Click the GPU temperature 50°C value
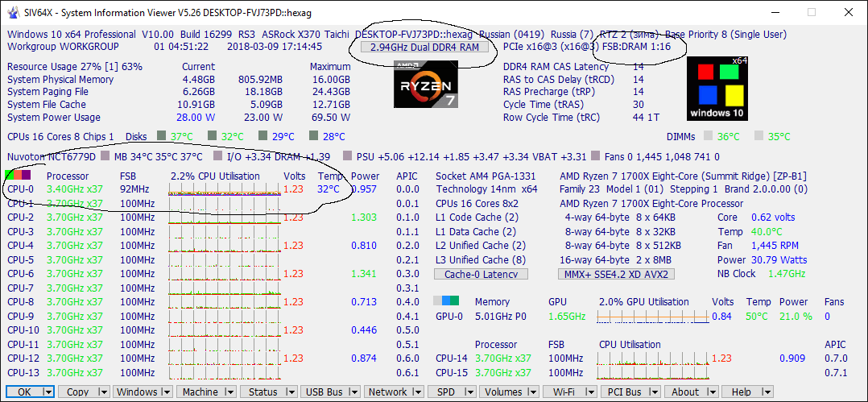Viewport: 868px width, 402px height. click(756, 316)
